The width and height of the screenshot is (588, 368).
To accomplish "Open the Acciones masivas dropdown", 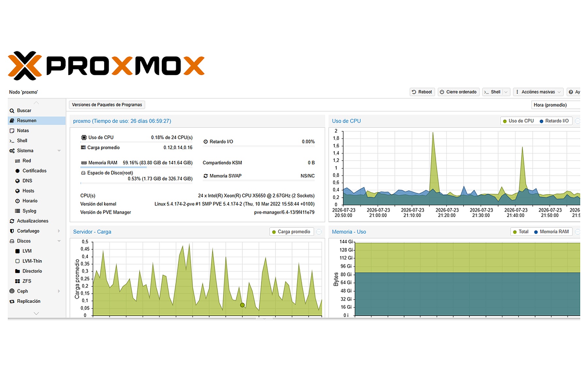I will point(538,92).
